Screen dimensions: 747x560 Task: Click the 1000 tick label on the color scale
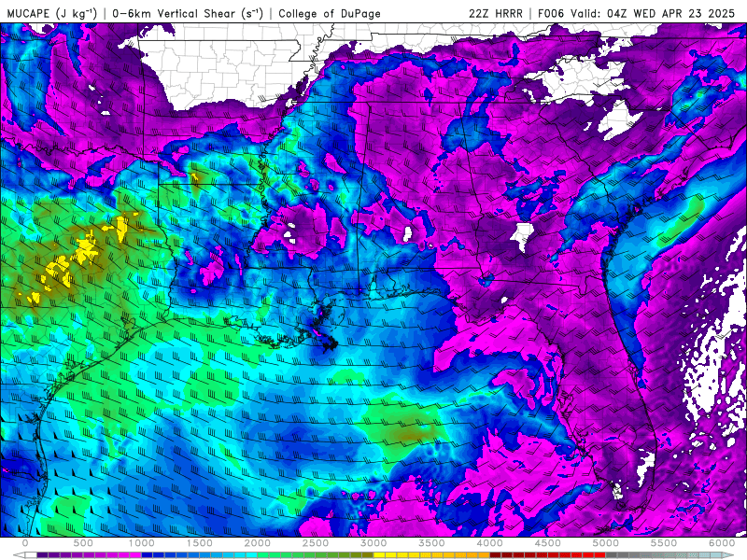[142, 543]
